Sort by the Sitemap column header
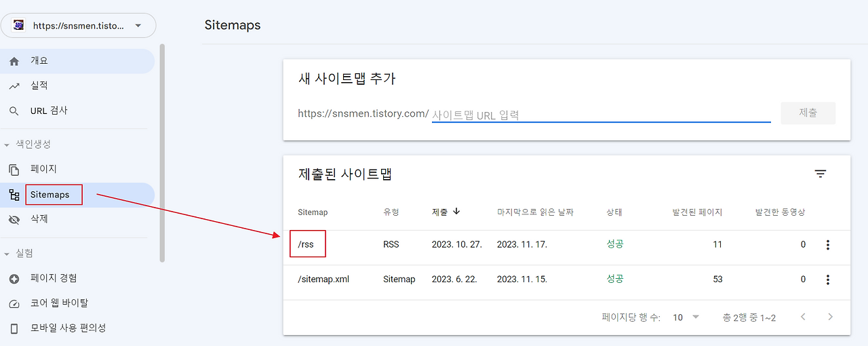868x346 pixels. tap(313, 212)
